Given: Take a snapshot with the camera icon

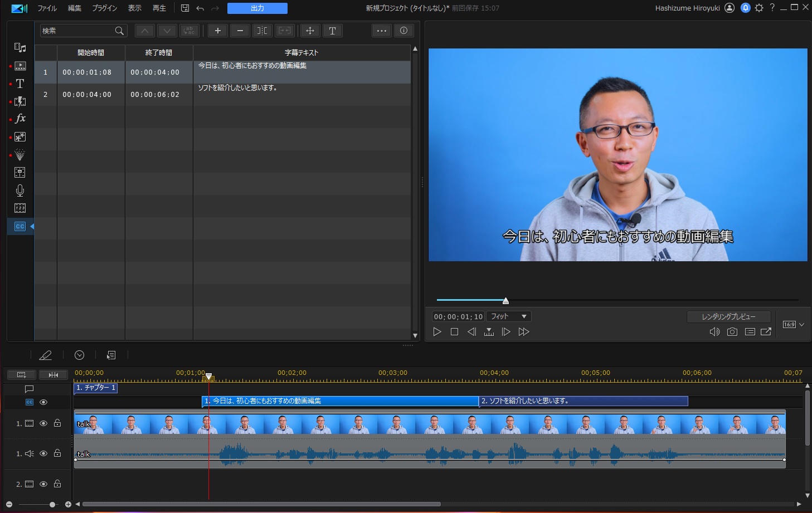Looking at the screenshot, I should 732,332.
